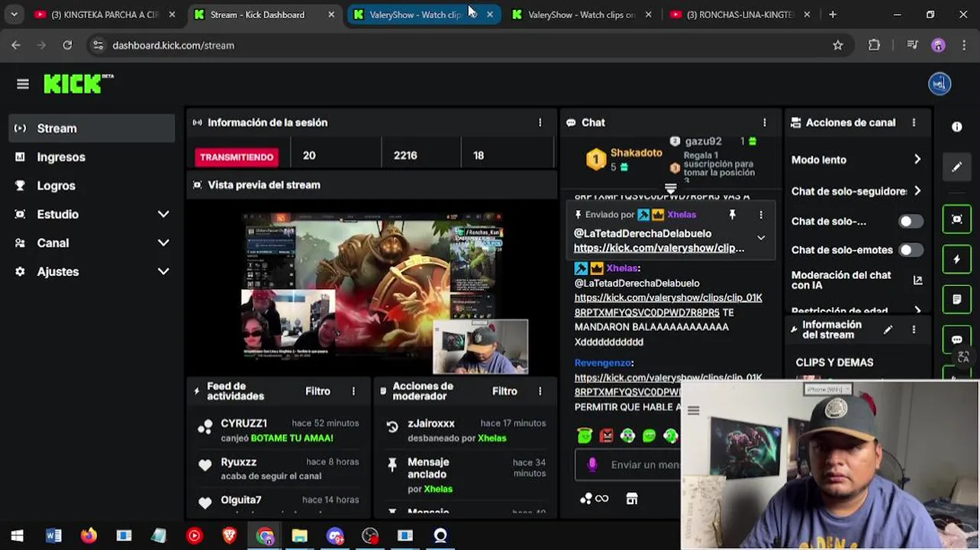The image size is (980, 550).
Task: Open the user profile avatar menu
Action: pos(940,84)
